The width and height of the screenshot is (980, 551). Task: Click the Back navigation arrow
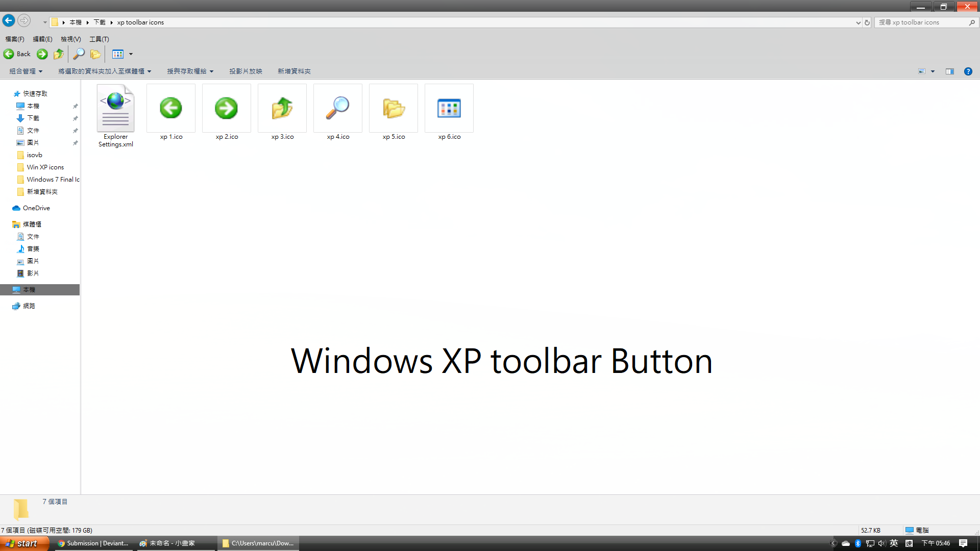pos(8,20)
